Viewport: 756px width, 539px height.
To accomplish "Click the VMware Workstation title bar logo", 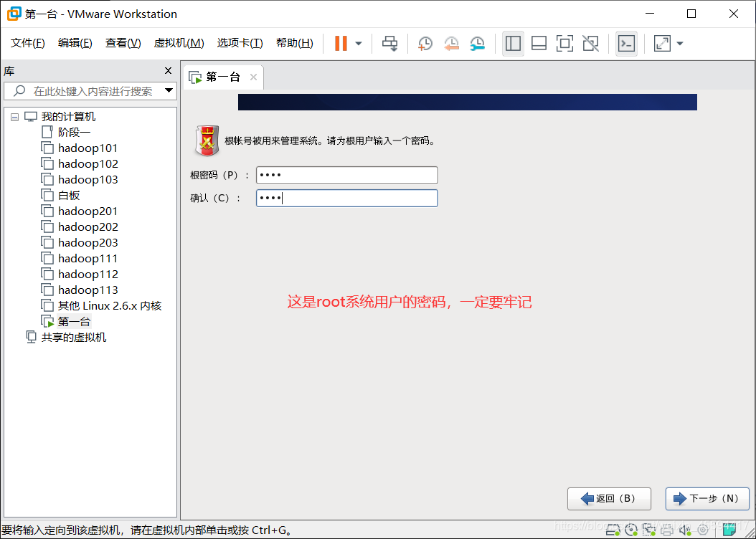I will [14, 14].
